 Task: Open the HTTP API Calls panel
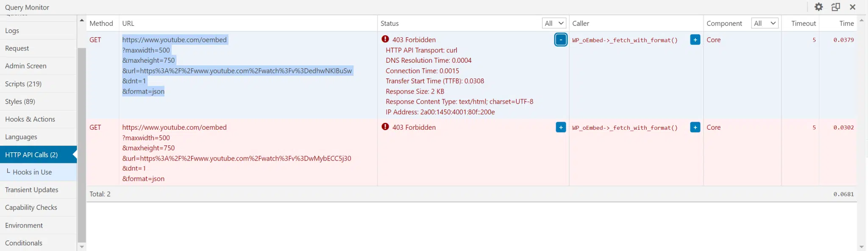31,155
